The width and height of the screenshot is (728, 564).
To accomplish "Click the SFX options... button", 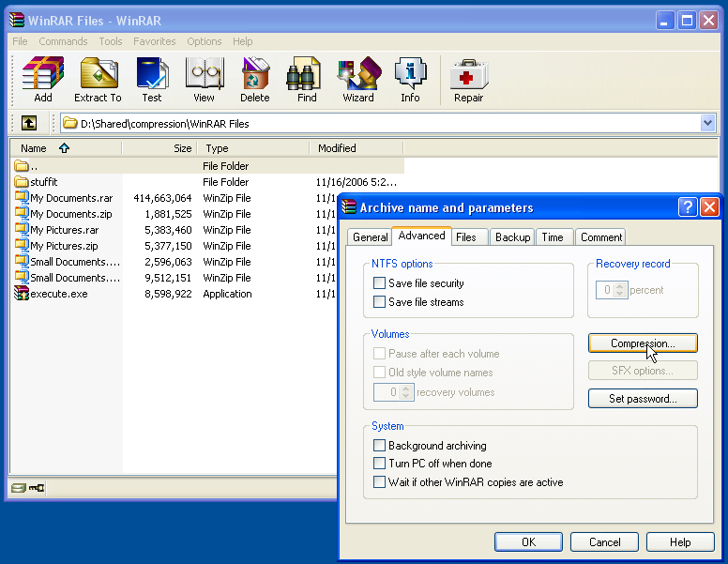I will (x=643, y=371).
